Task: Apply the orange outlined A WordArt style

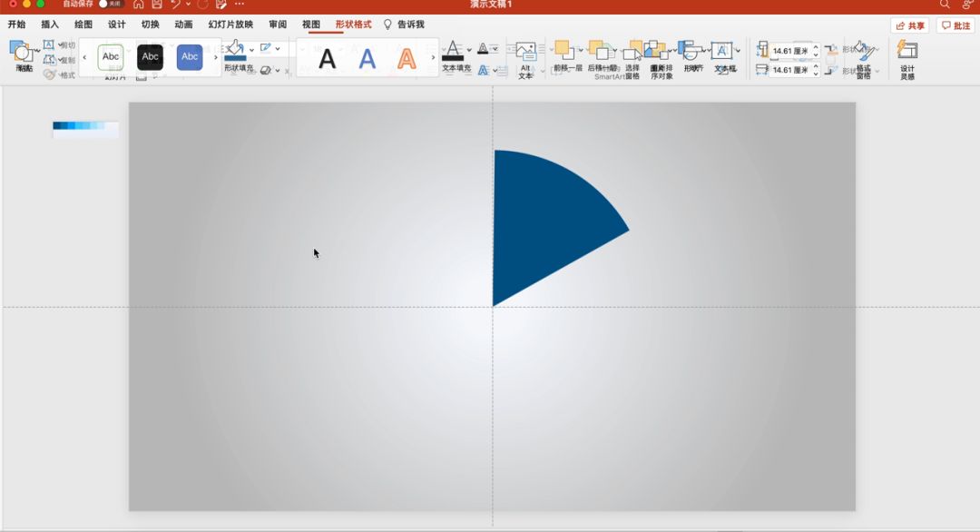Action: [407, 59]
